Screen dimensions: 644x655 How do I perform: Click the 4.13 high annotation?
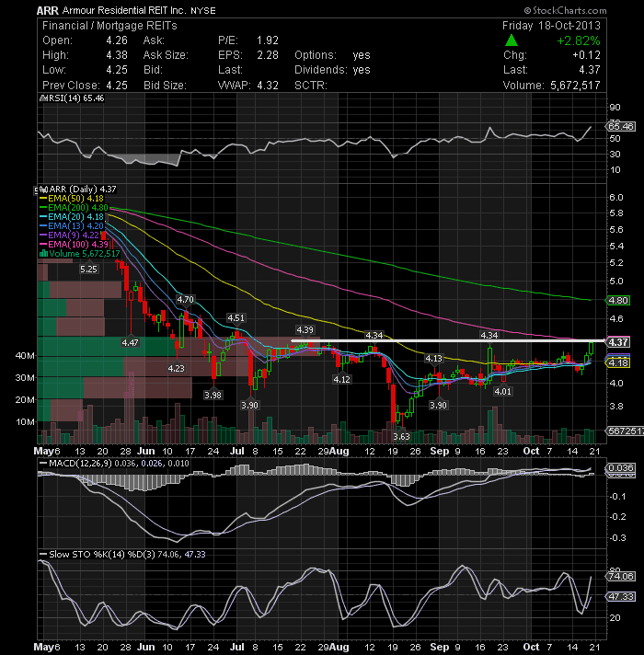(433, 359)
